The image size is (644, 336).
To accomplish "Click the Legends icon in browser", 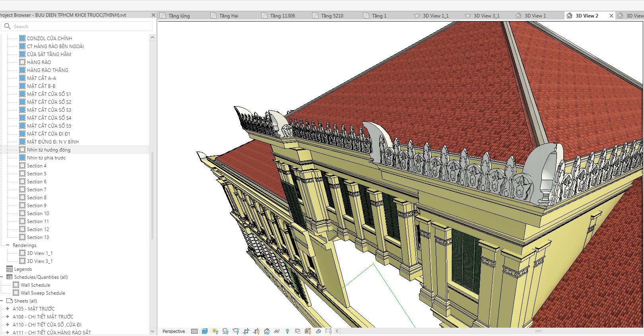I will [10, 269].
